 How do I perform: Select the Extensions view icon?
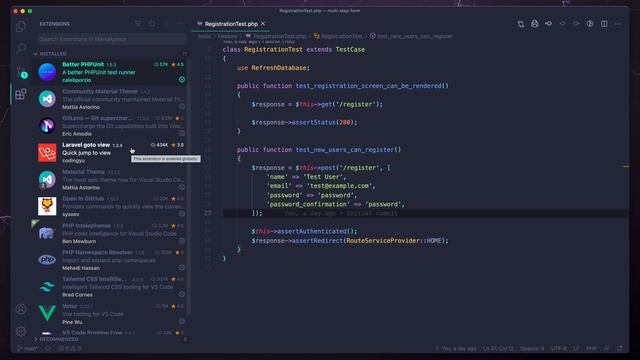21,94
